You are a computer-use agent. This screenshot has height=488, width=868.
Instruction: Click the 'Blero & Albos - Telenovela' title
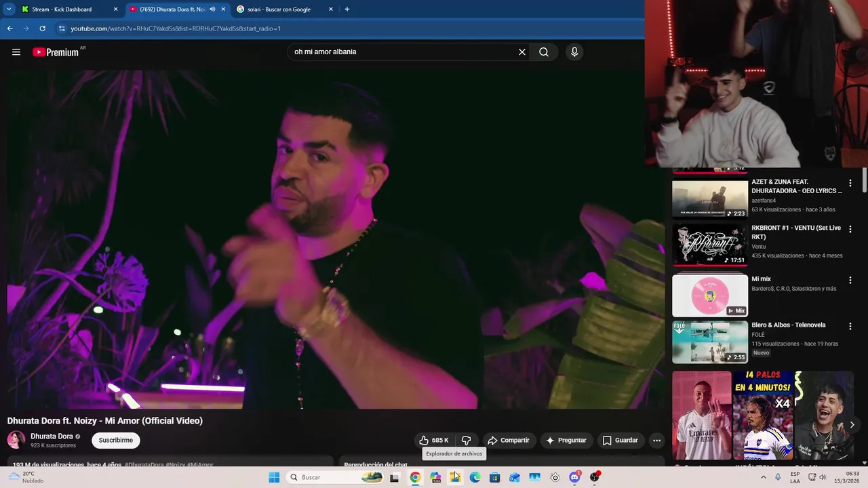tap(789, 325)
